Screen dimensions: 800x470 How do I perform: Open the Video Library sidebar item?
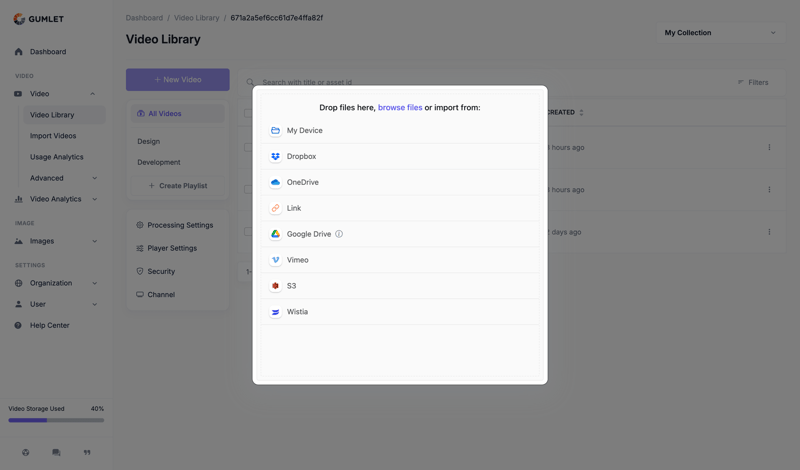click(x=64, y=115)
